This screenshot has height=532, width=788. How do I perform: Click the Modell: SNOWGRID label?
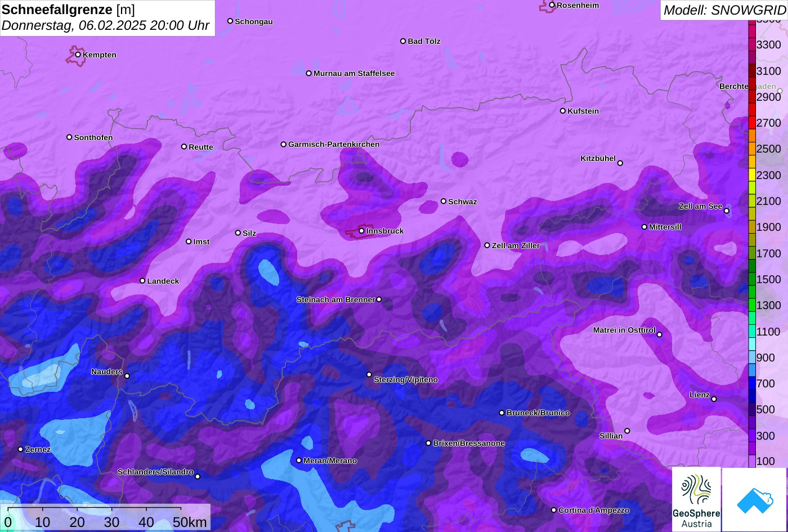[x=724, y=10]
